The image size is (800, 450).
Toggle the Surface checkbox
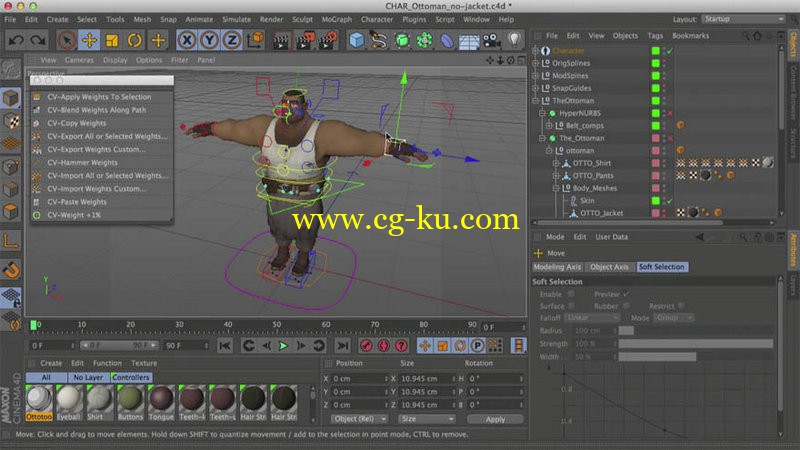pyautogui.click(x=571, y=306)
